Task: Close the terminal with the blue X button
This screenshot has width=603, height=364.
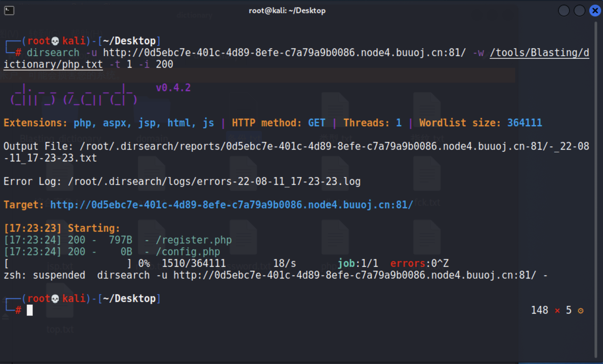Action: tap(595, 11)
